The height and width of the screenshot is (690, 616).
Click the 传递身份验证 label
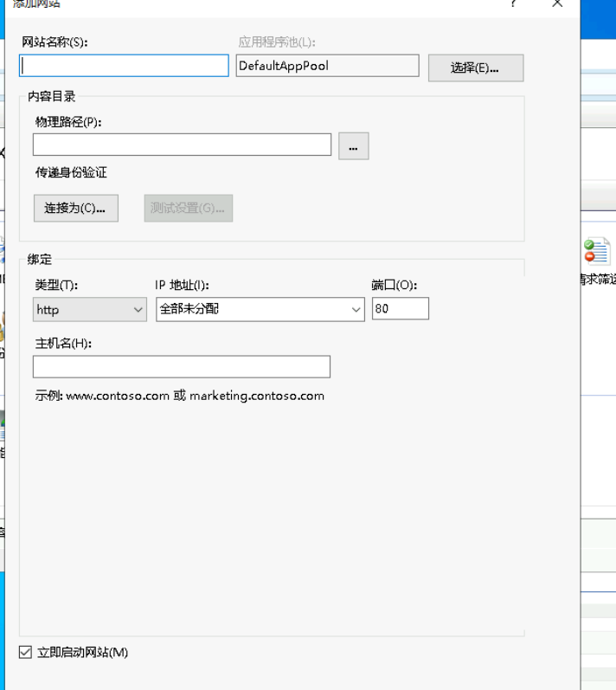(x=71, y=172)
